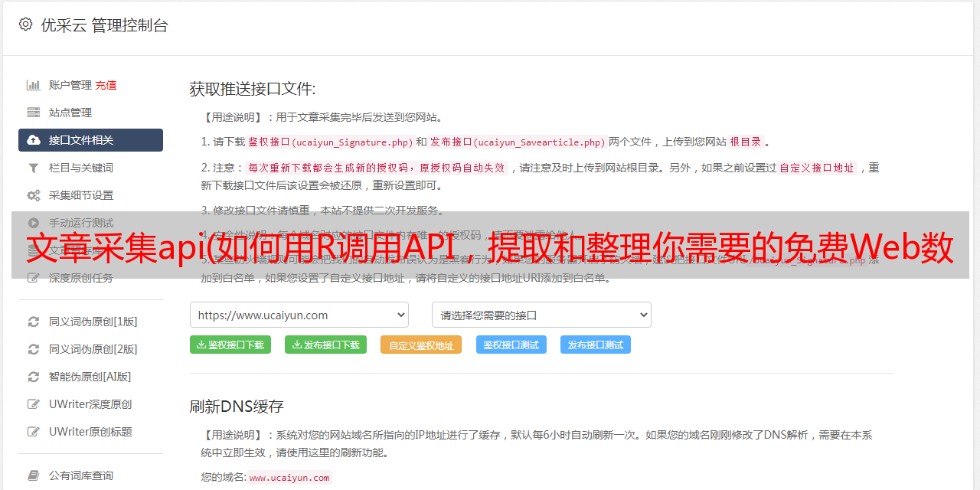
Task: Click the edit icon next to UWriter深度原创
Action: [x=34, y=404]
